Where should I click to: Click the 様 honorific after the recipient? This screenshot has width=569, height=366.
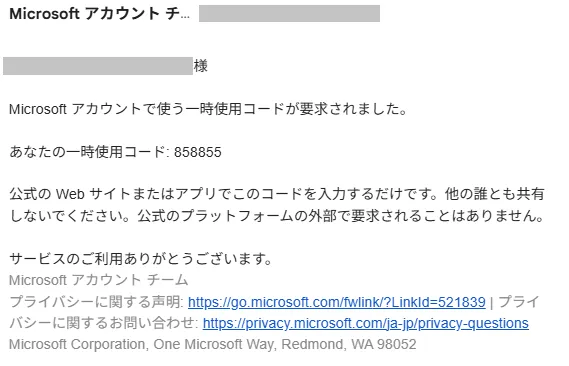pyautogui.click(x=200, y=66)
